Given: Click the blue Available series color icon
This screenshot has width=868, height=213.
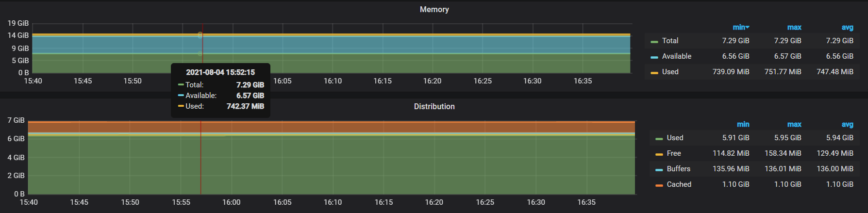Looking at the screenshot, I should 654,57.
